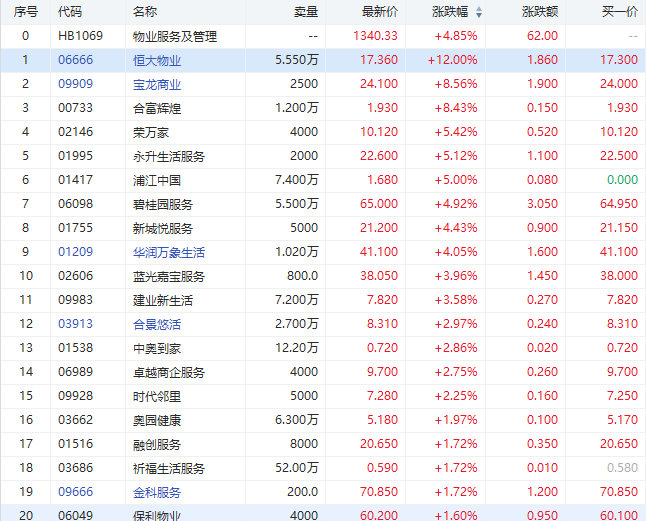646x521 pixels.
Task: Sort table by 最新价 column header
Action: [380, 12]
